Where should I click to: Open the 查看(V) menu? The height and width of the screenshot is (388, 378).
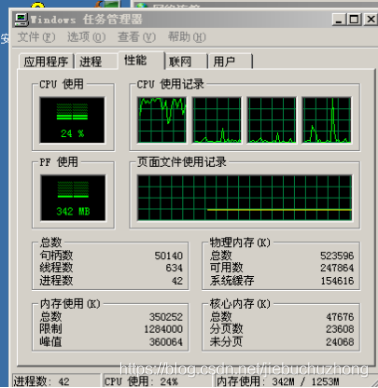(136, 37)
